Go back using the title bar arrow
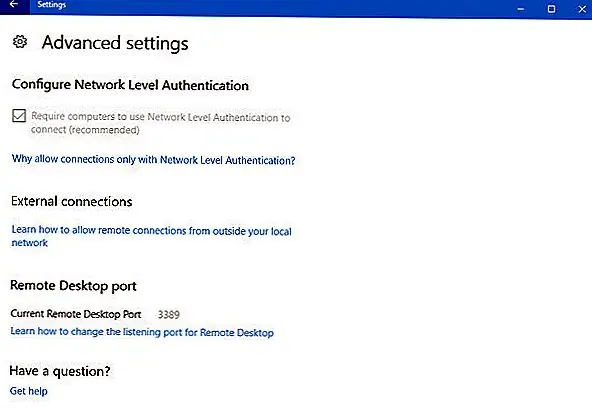The image size is (592, 409). tap(14, 5)
